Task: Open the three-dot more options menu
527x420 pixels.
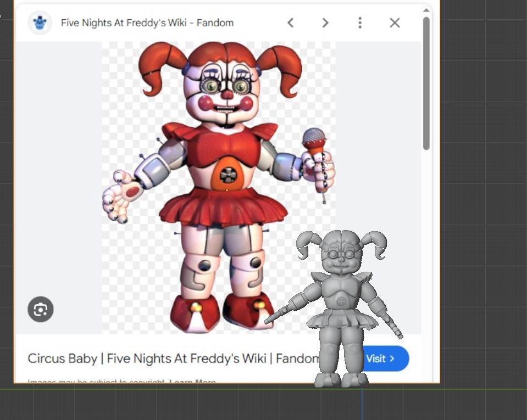Action: coord(360,23)
